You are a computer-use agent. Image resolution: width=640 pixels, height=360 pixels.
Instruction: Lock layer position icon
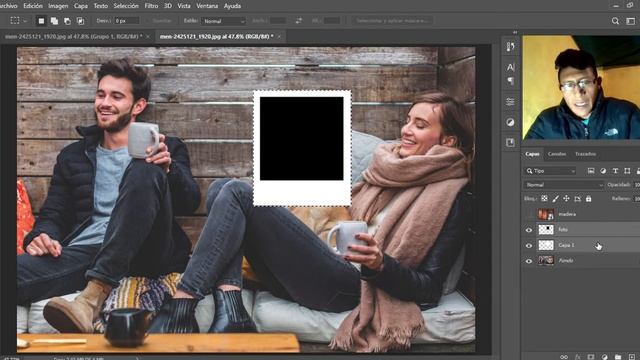click(x=566, y=199)
